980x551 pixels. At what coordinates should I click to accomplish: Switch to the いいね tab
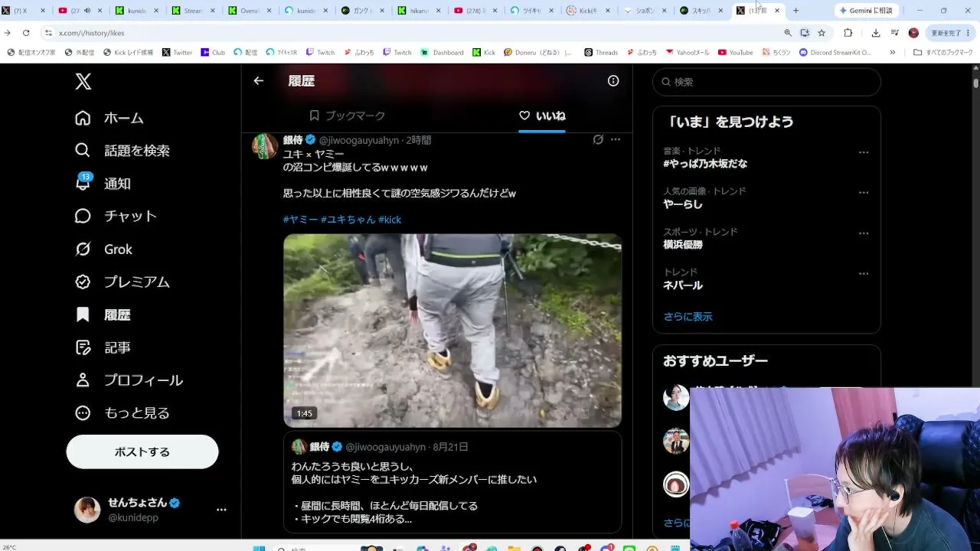[542, 116]
